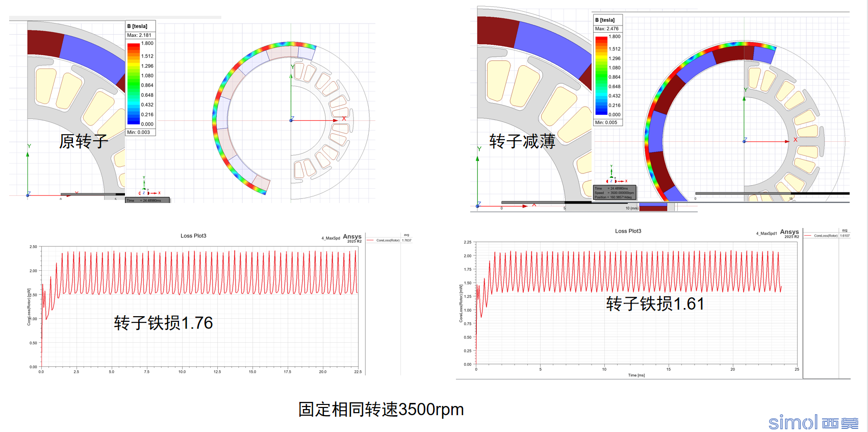Viewport: 868px width, 432px height.
Task: Click the avg value '1.6107'
Action: pos(845,236)
